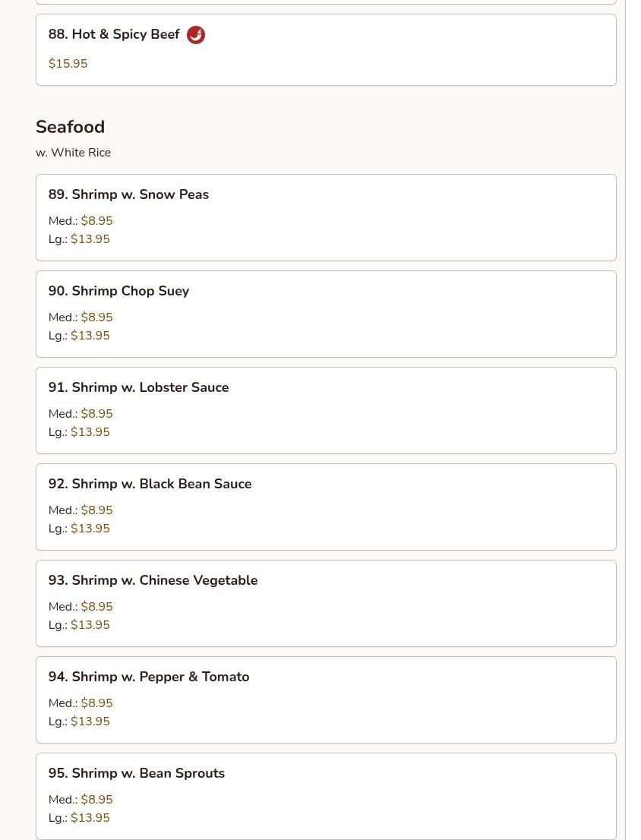Image resolution: width=641 pixels, height=840 pixels.
Task: Click Med. $8.95 price for Shrimp Snow Peas
Action: tap(96, 221)
